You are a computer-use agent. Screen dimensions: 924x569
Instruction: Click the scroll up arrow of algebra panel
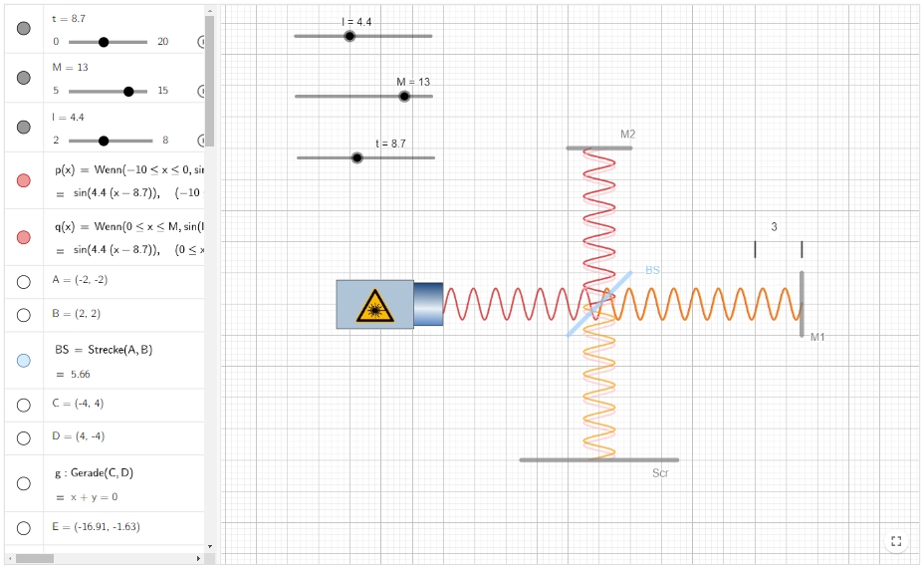pos(210,10)
